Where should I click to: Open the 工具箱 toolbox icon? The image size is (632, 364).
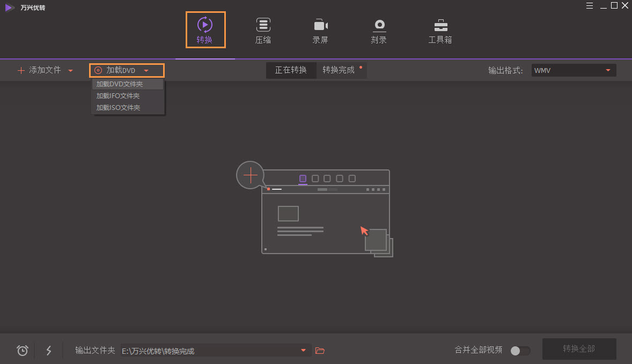440,29
